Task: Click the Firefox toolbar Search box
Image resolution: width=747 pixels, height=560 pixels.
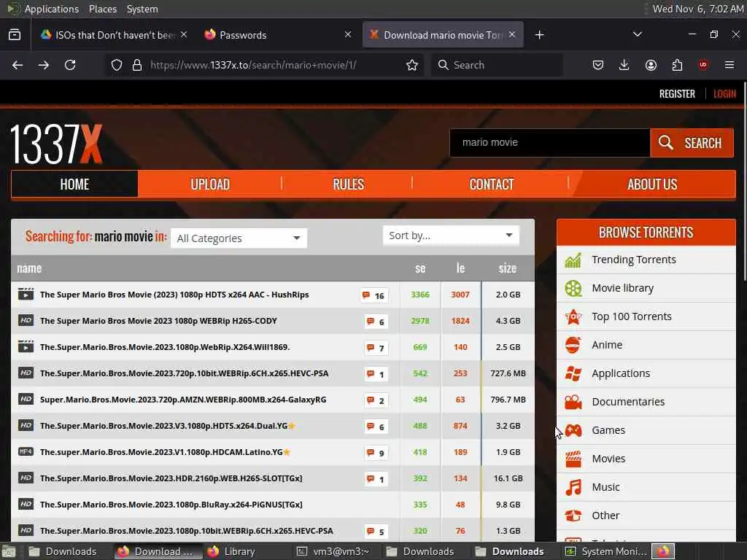Action: tap(497, 65)
